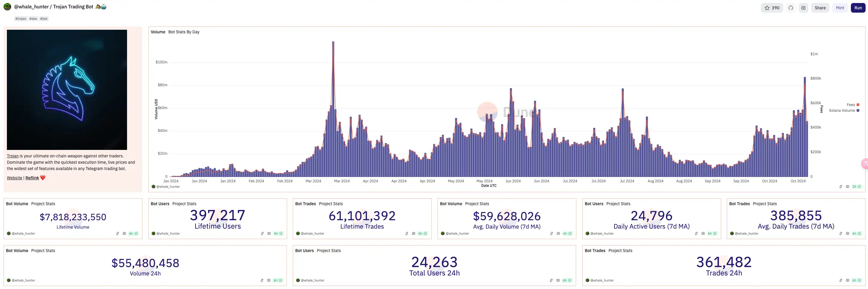Toggle the Fees series in chart legend
Screen dimensions: 868x289
tap(851, 105)
